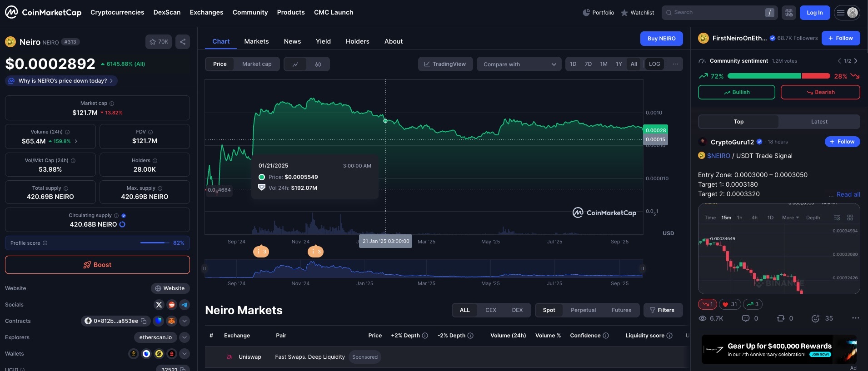Switch chart to Market cap view
Screen dimensions: 868x371
tap(257, 64)
